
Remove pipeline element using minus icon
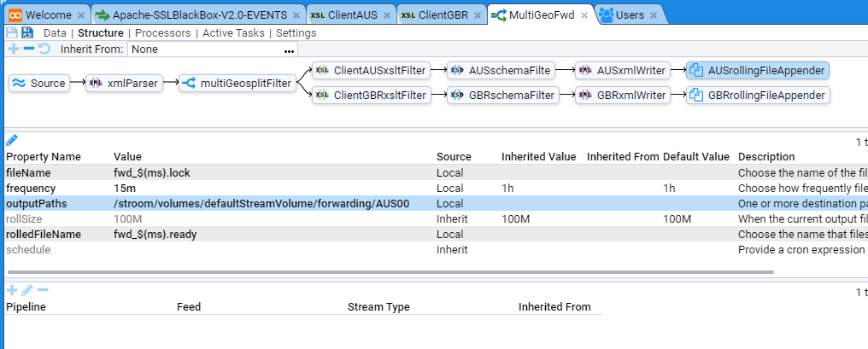28,49
